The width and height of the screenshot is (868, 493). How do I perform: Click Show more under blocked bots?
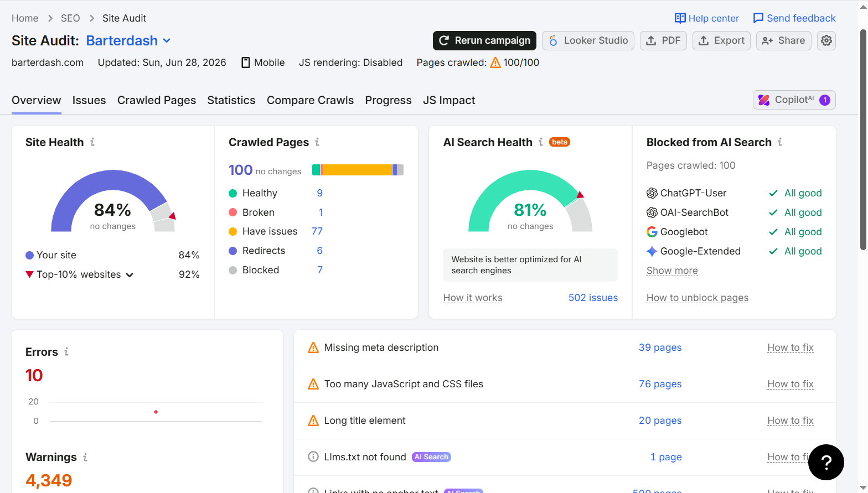(672, 271)
